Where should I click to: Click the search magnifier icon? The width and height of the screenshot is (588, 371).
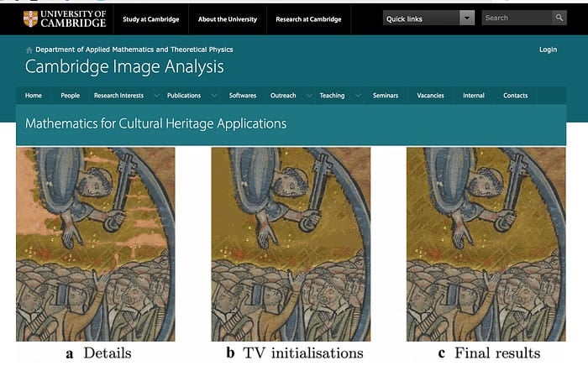pos(559,18)
